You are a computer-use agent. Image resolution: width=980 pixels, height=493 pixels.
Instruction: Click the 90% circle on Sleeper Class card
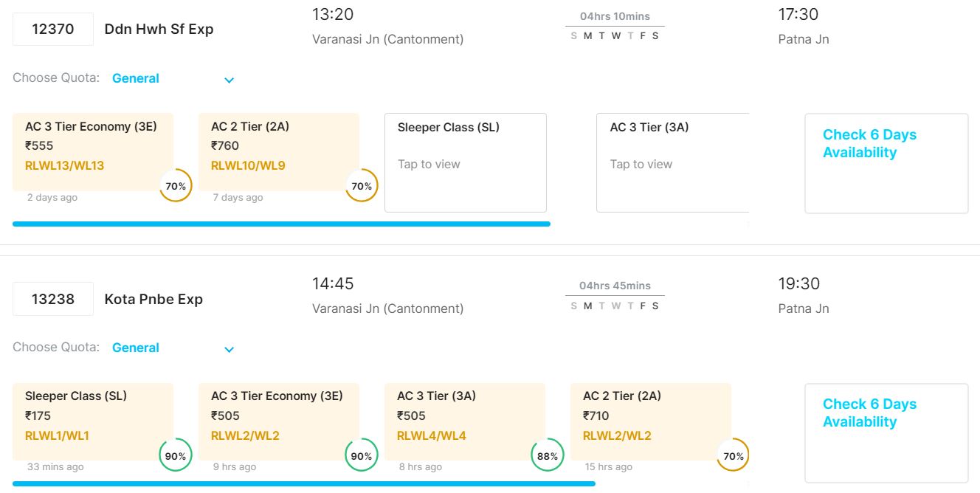tap(176, 456)
